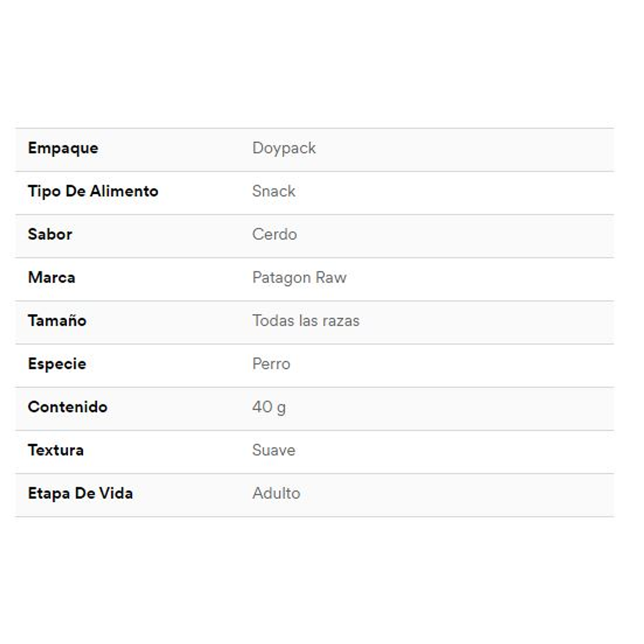Click the Especie label

point(57,364)
